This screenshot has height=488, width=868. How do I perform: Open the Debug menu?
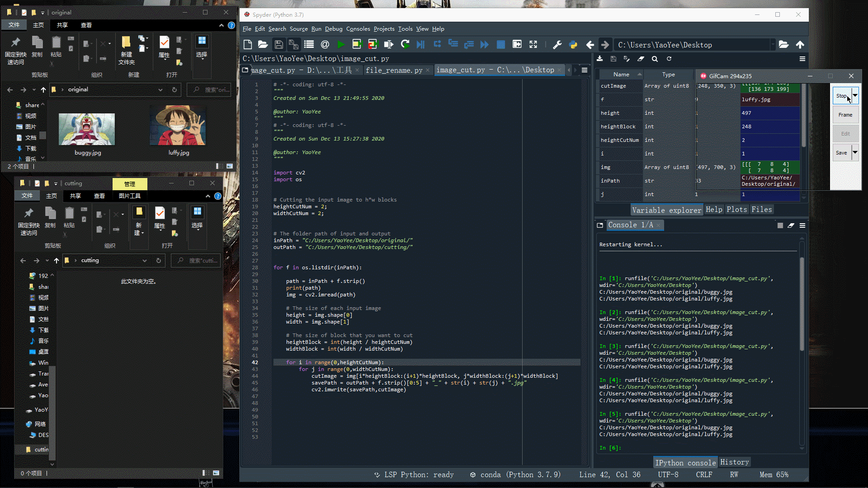coord(334,29)
